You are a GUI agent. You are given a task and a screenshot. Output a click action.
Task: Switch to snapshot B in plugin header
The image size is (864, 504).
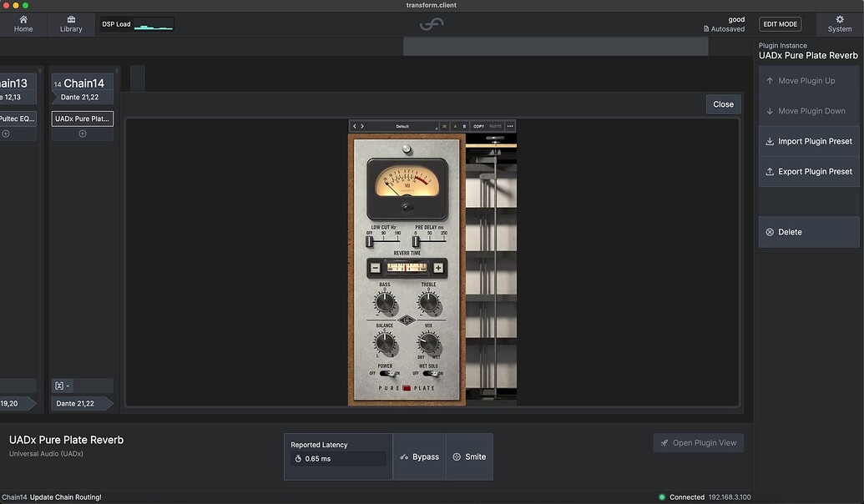[464, 126]
